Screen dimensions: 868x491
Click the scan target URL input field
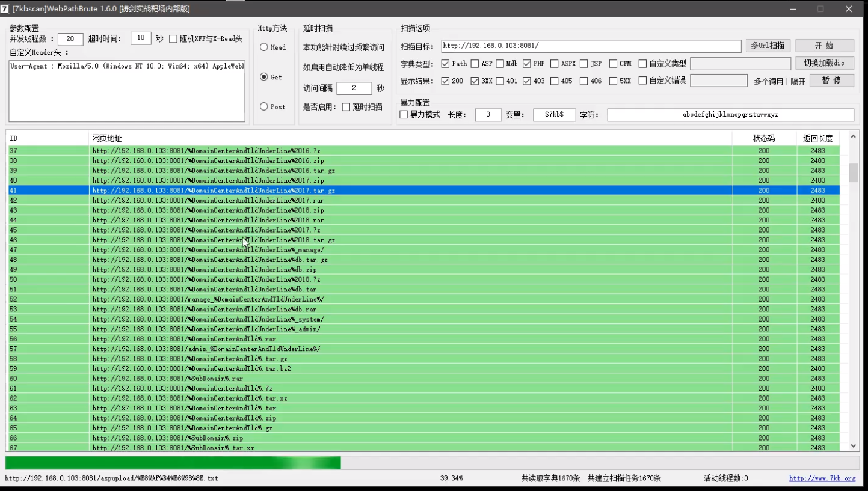(x=591, y=46)
